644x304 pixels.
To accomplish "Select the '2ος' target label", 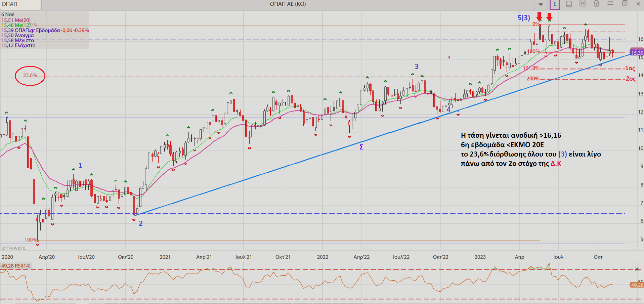I will (x=631, y=79).
